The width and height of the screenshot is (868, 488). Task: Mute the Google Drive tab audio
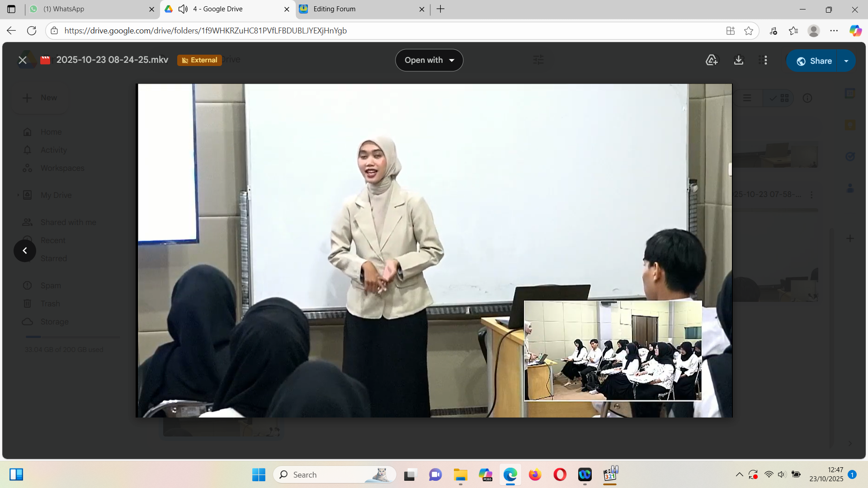click(183, 9)
